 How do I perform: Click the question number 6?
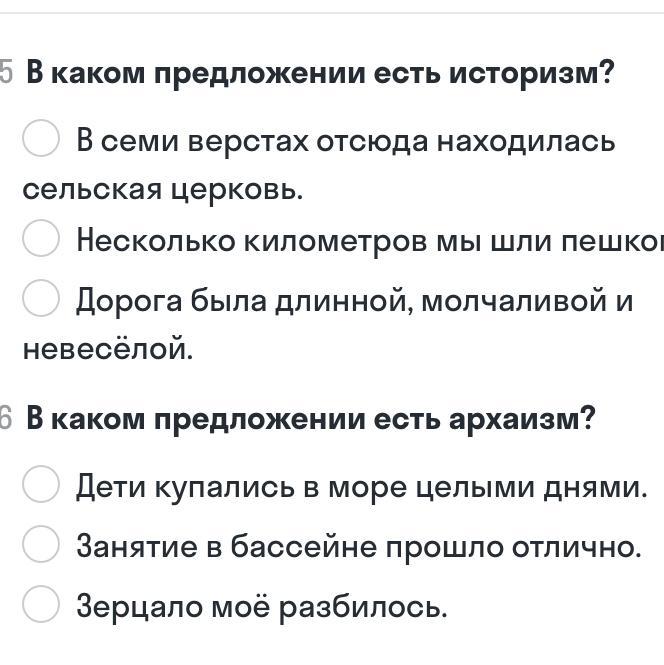click(7, 418)
